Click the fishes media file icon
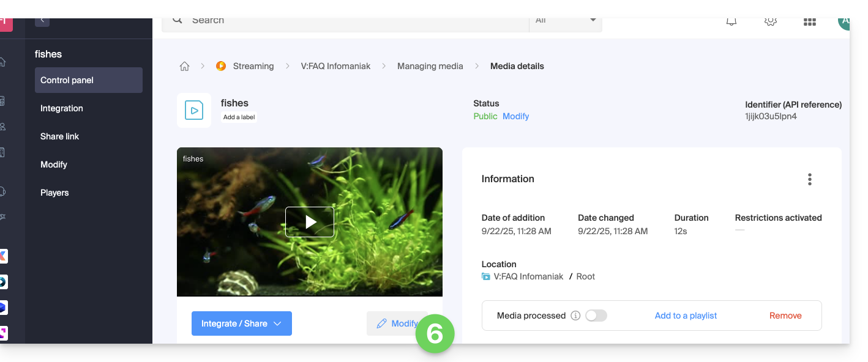Viewport: 868px width, 362px height. point(194,111)
